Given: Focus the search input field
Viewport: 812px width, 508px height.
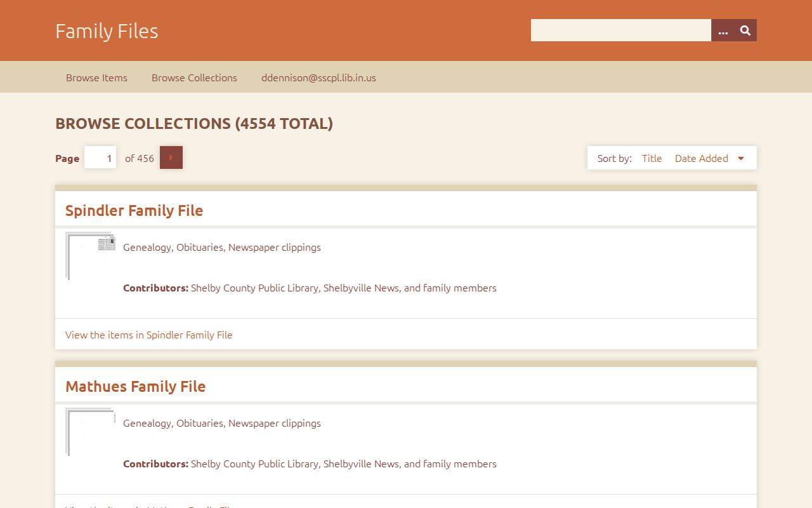Looking at the screenshot, I should (620, 30).
